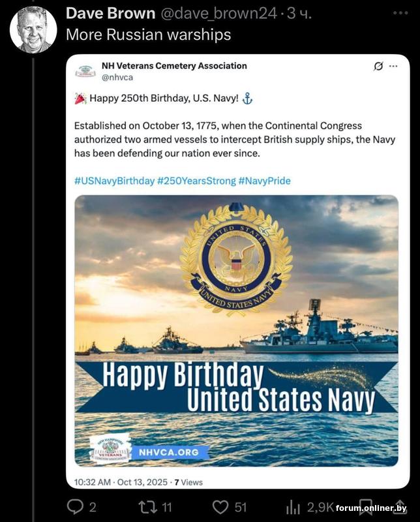Click the Grok slash-circle icon in quoted tweet
The width and height of the screenshot is (420, 522).
pos(378,66)
